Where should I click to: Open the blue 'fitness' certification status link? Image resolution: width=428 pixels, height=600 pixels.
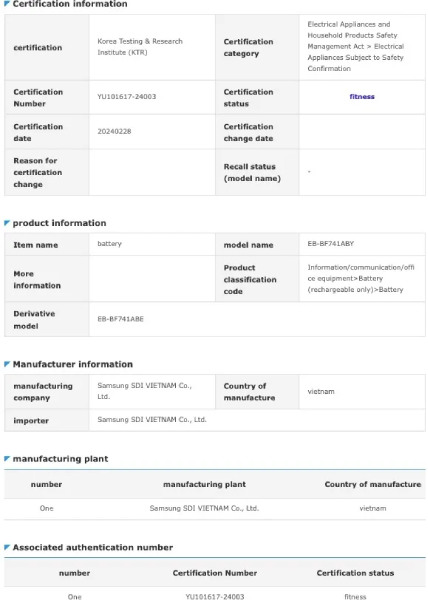pyautogui.click(x=362, y=96)
